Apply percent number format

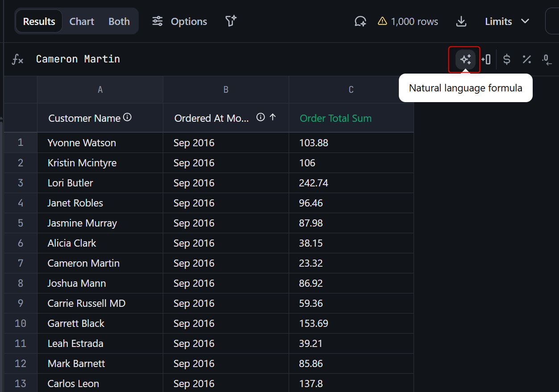pyautogui.click(x=527, y=59)
